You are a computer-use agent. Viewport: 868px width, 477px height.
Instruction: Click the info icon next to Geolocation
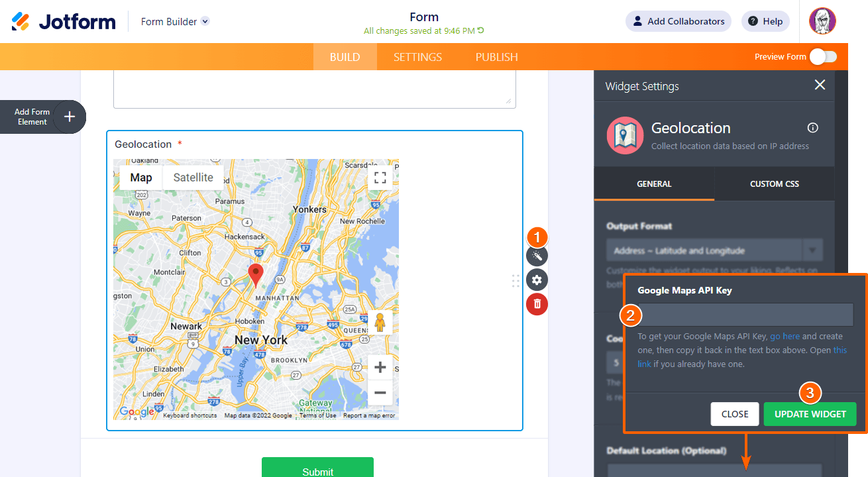point(813,128)
